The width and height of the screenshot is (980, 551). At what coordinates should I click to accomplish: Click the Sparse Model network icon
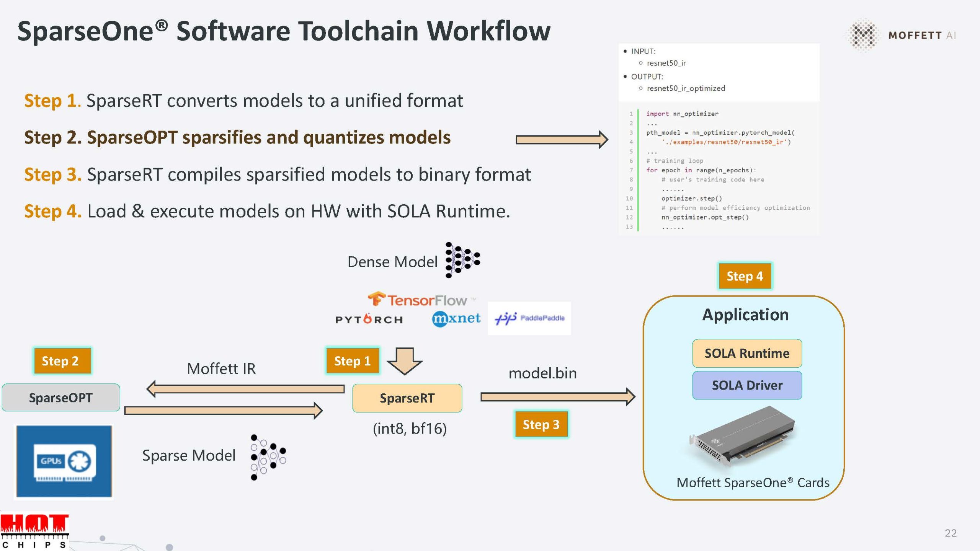tap(268, 456)
